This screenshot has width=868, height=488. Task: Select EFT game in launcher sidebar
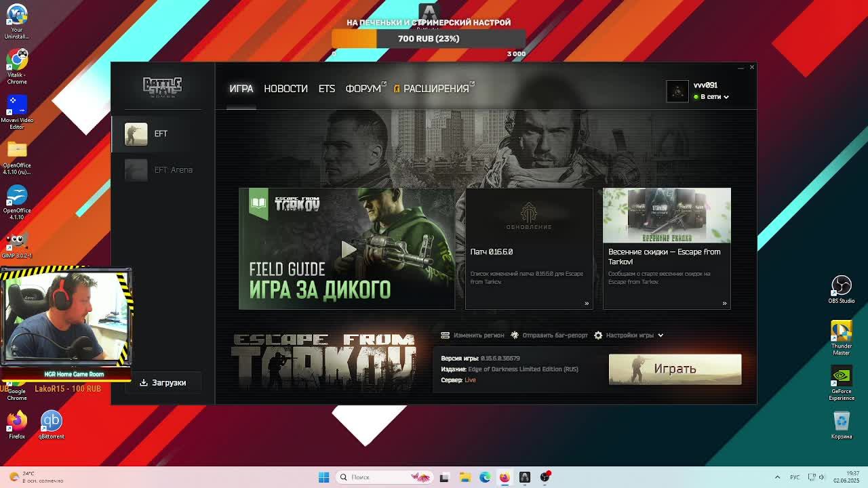pyautogui.click(x=163, y=134)
